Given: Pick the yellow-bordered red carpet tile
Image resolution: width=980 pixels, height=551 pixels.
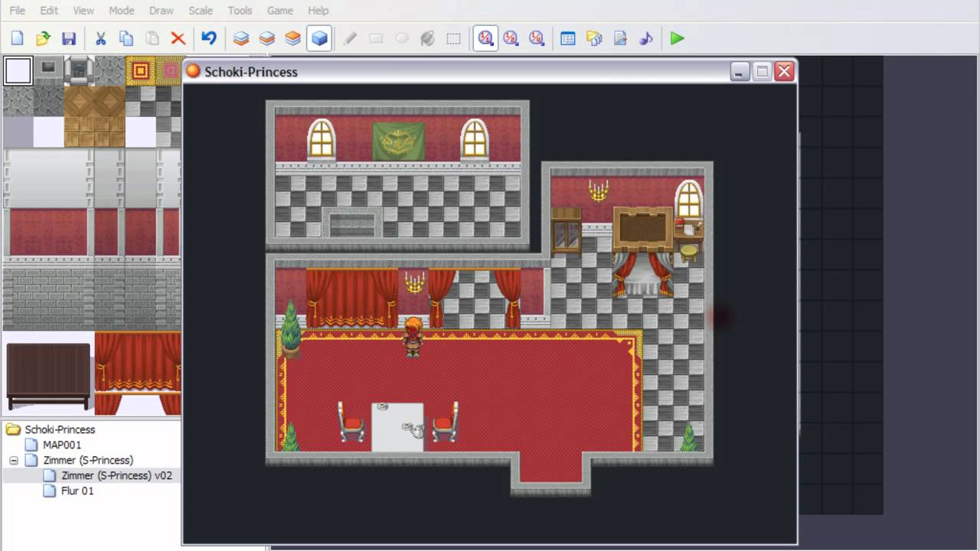Looking at the screenshot, I should (x=140, y=70).
